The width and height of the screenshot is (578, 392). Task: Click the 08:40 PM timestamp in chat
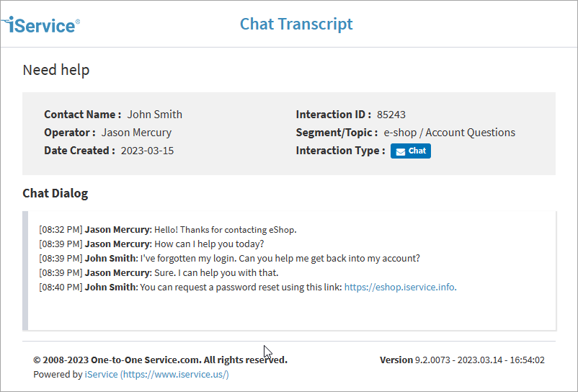tap(61, 287)
